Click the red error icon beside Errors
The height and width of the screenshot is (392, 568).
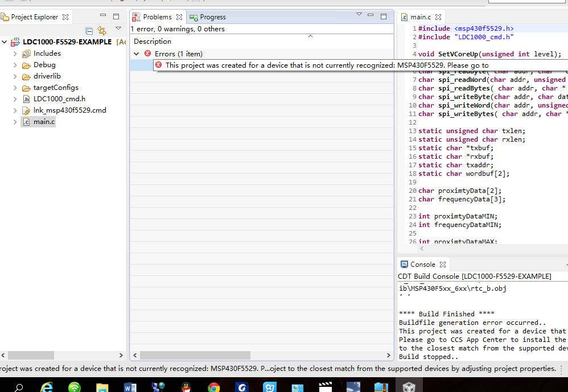(148, 53)
